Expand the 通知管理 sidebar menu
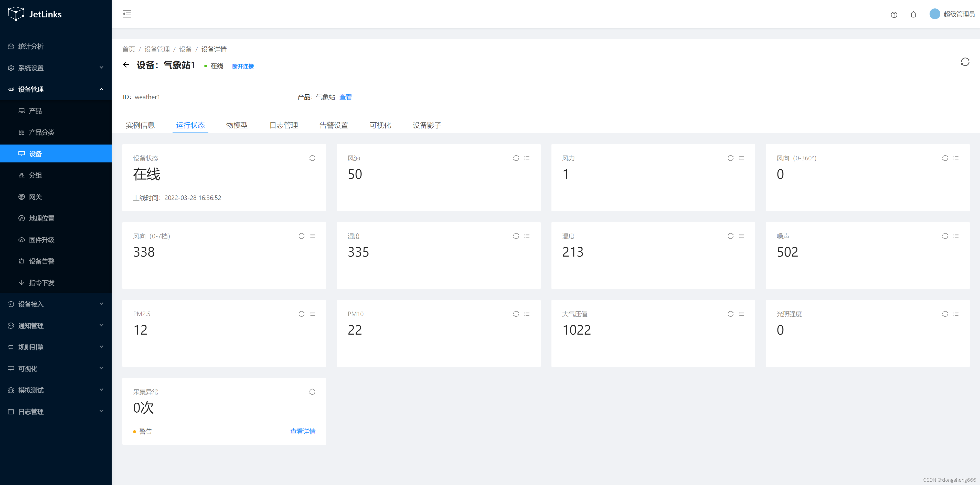980x485 pixels. coord(56,326)
